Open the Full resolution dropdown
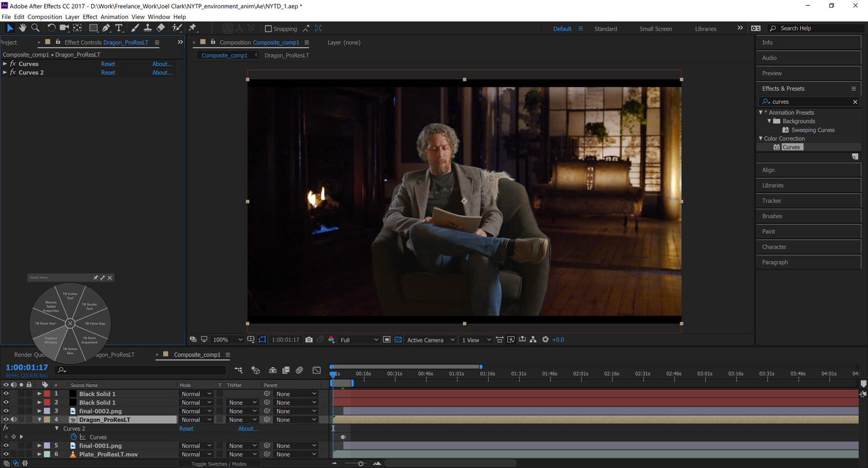 [x=359, y=339]
